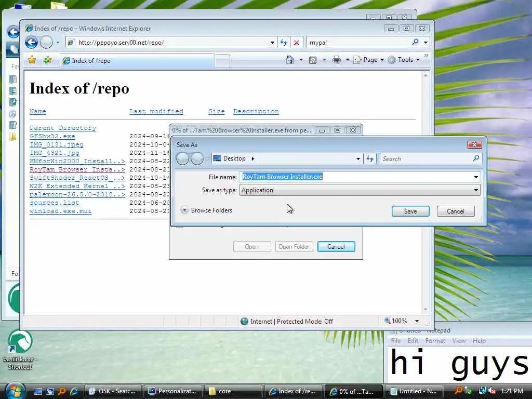Click Internet Explorer quick launch icon
The height and width of the screenshot is (399, 532).
tap(74, 391)
